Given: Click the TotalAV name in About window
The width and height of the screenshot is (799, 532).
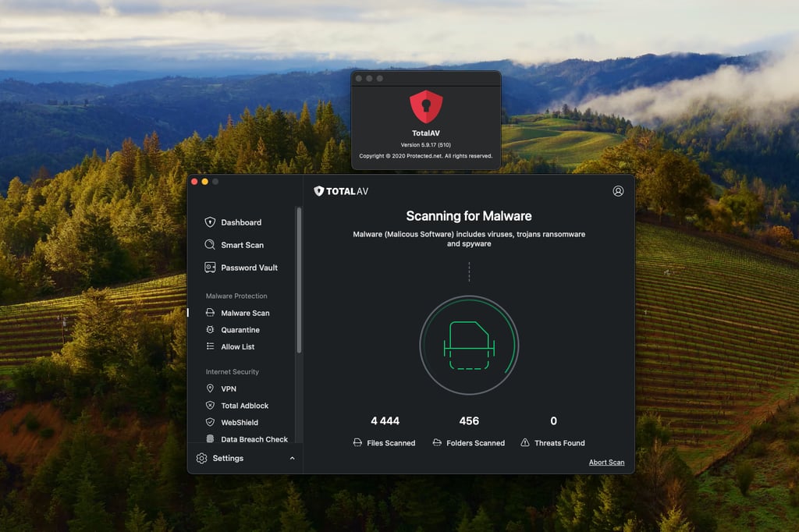Looking at the screenshot, I should [426, 133].
